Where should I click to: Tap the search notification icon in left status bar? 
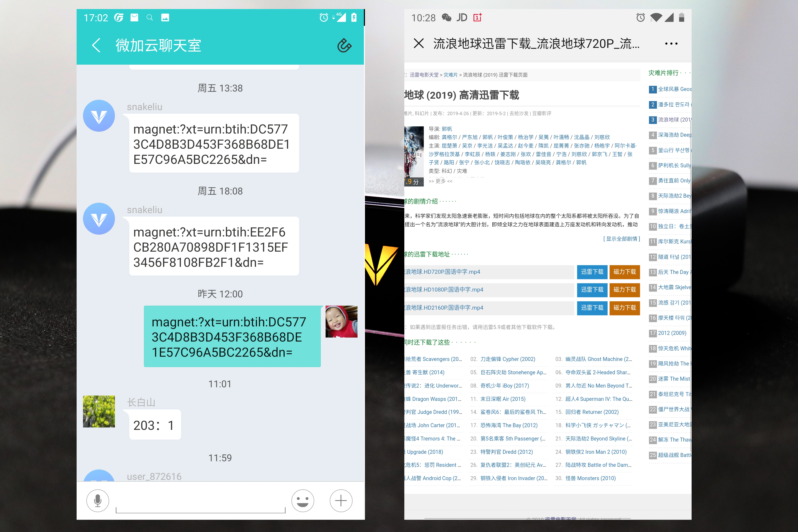click(x=149, y=17)
